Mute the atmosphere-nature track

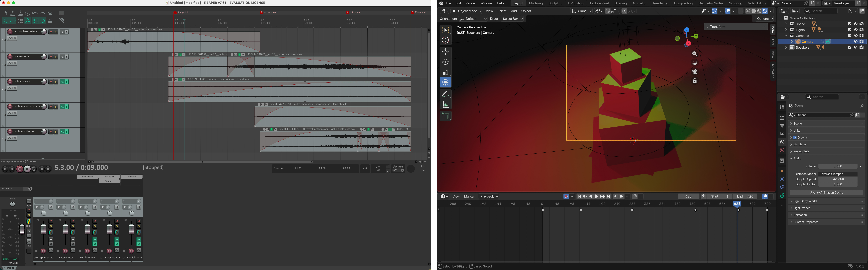pos(51,32)
